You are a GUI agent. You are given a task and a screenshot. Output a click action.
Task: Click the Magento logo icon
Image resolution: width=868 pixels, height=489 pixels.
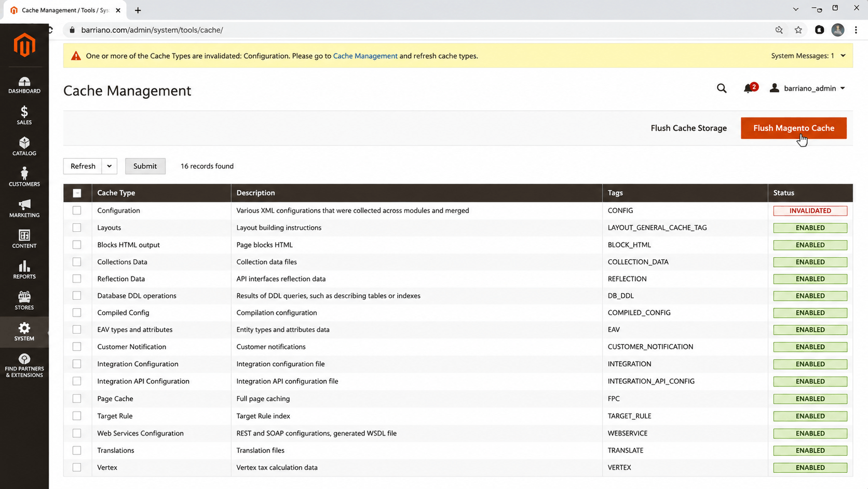click(24, 45)
